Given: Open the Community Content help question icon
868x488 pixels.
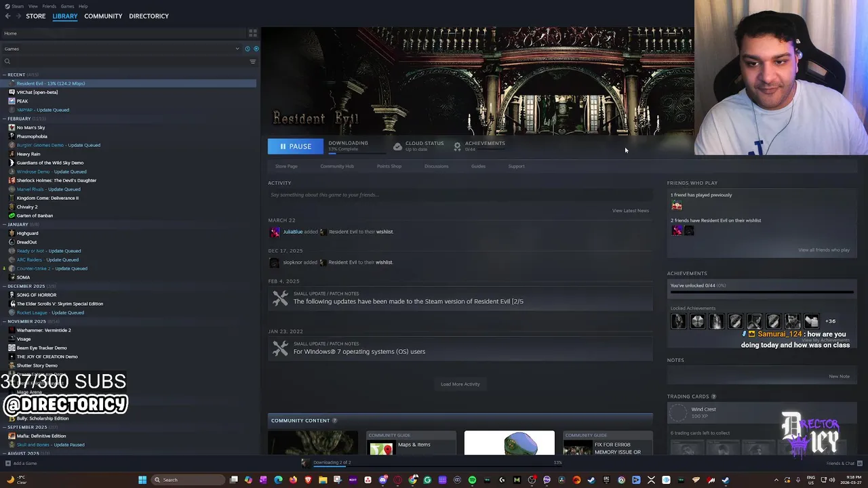Looking at the screenshot, I should tap(334, 421).
